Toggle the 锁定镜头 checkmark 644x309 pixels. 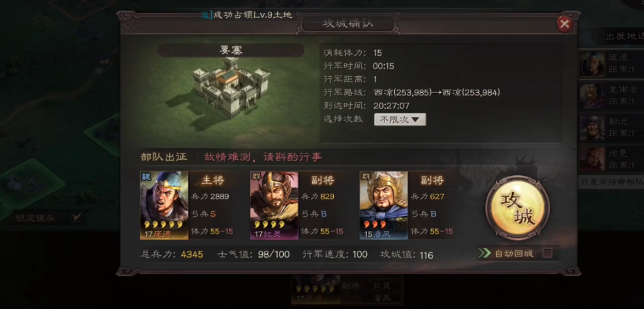[x=76, y=217]
